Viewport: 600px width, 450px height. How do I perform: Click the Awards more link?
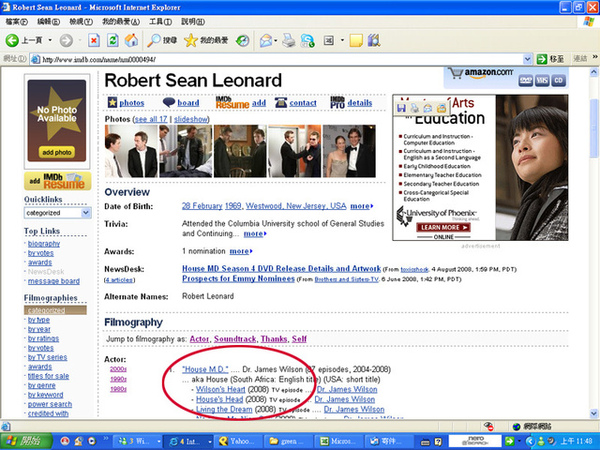pyautogui.click(x=241, y=251)
